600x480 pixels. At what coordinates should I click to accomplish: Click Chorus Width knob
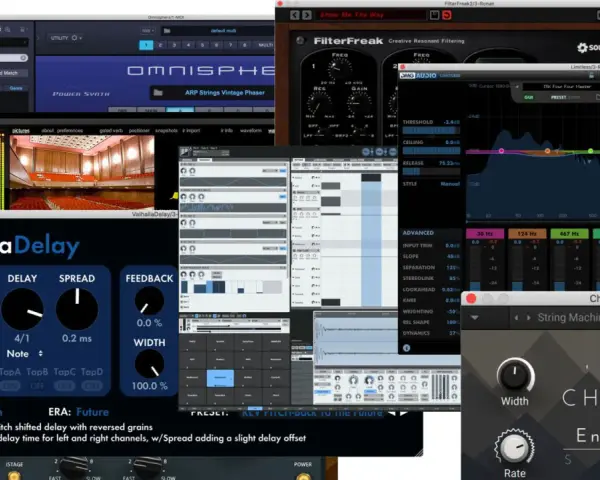coord(515,376)
